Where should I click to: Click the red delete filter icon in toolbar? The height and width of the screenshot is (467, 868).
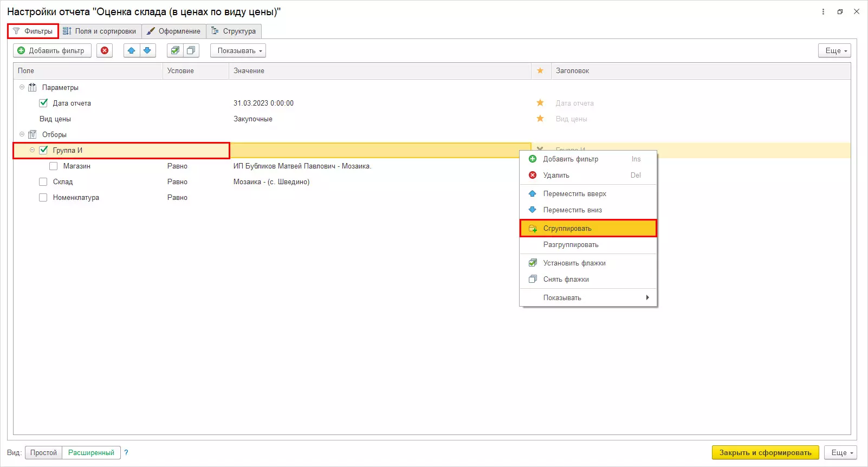tap(105, 50)
